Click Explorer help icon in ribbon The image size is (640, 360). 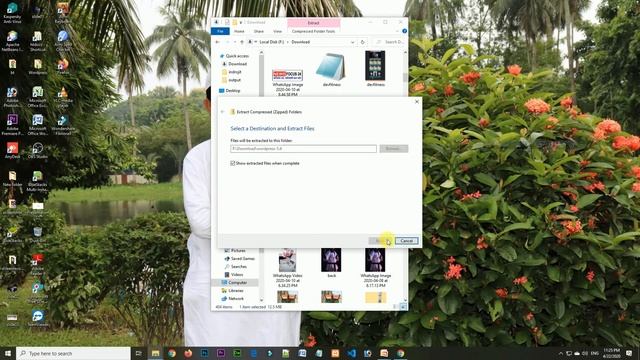[404, 31]
